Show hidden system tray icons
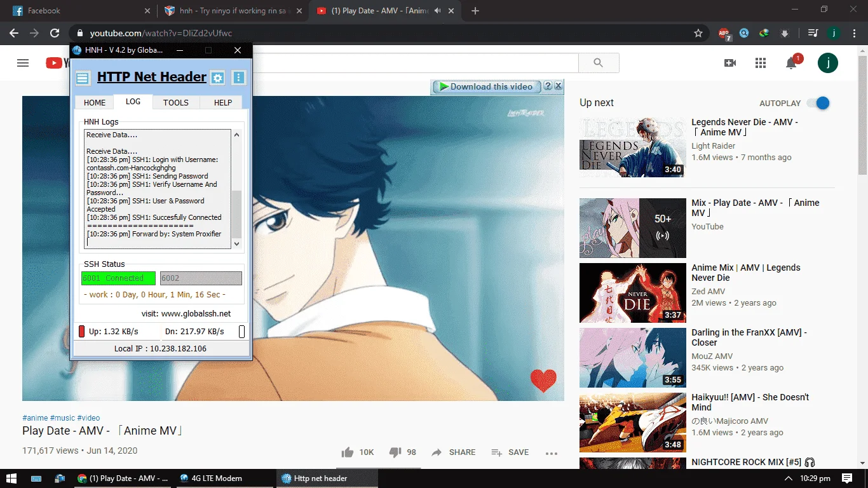Image resolution: width=868 pixels, height=488 pixels. 789,478
